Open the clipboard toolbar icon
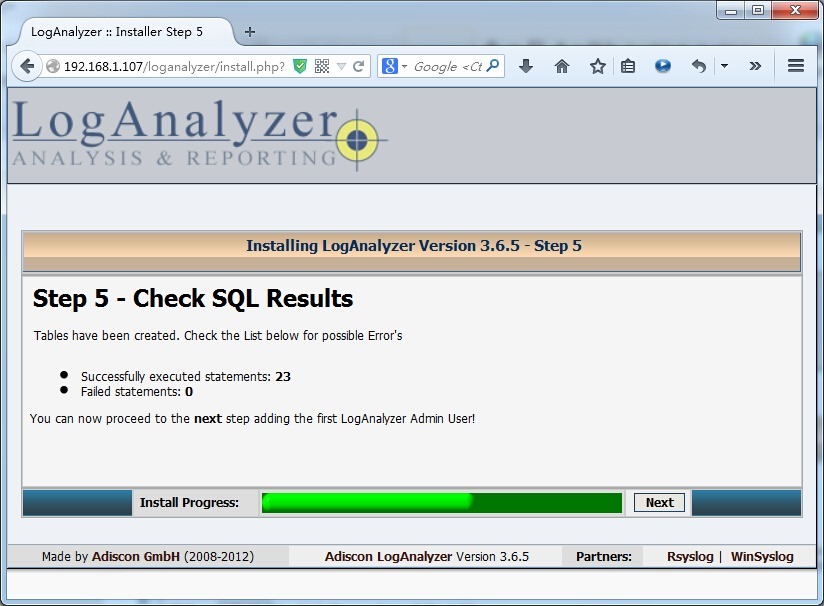 click(627, 65)
